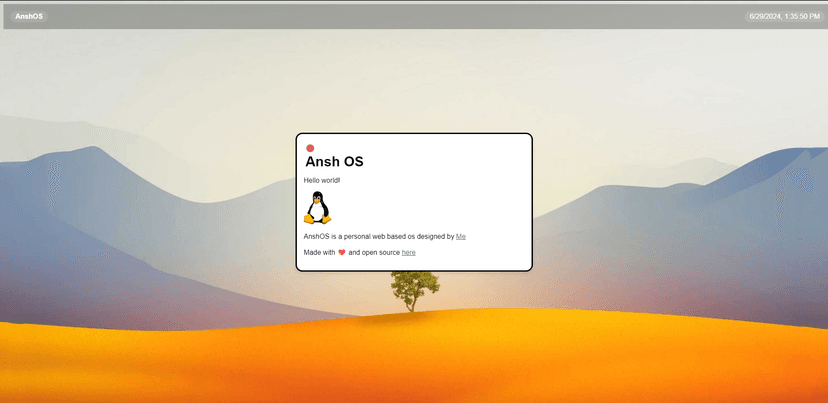
Task: Click the red heart emoji
Action: click(x=342, y=252)
